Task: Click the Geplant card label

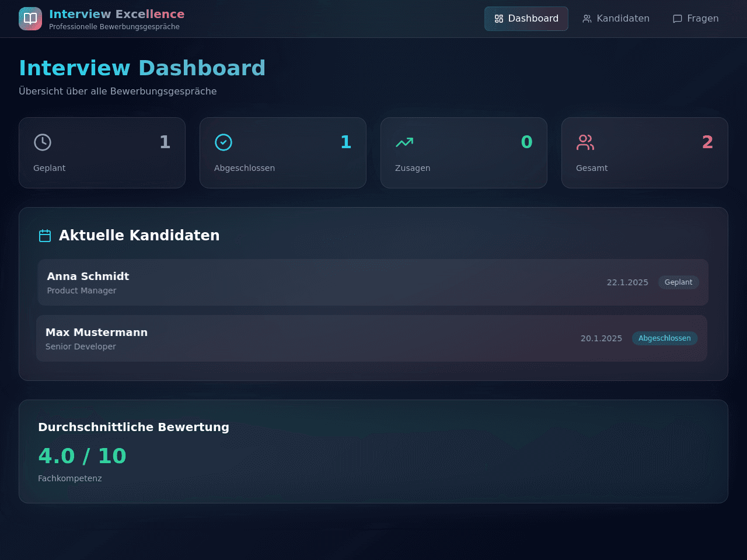Action: click(x=50, y=168)
